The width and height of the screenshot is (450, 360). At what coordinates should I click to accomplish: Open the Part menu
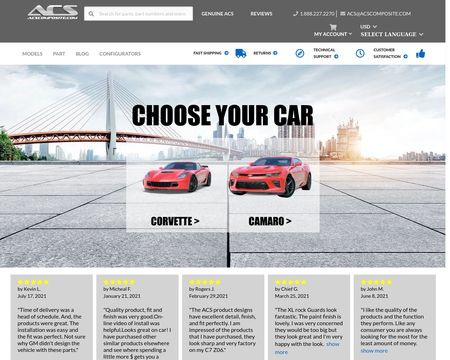pyautogui.click(x=59, y=54)
